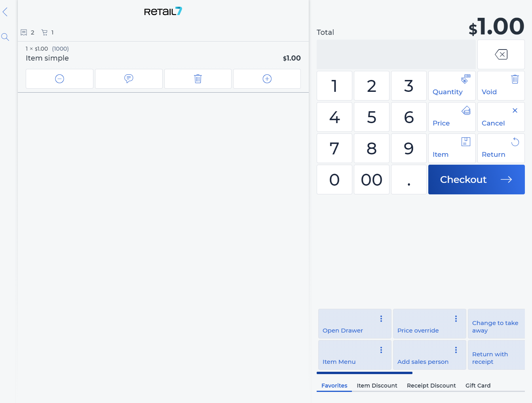Open the search magnifier in the sidebar
The width and height of the screenshot is (532, 403).
[5, 37]
